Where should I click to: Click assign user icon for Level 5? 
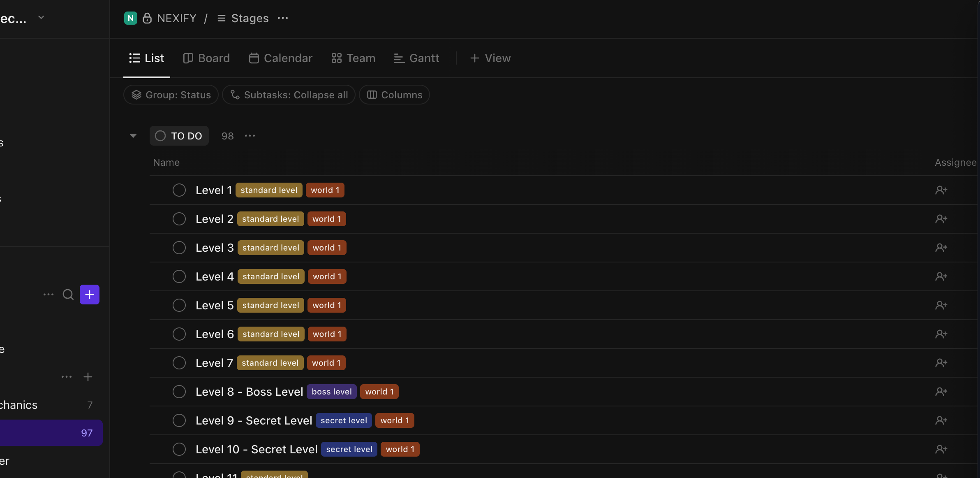tap(941, 305)
